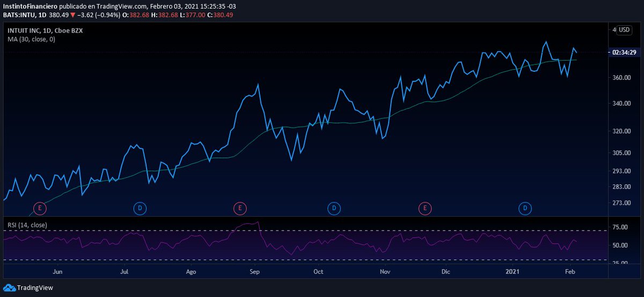The height and width of the screenshot is (297, 644).
Task: Click the 320.00 price axis label
Action: (621, 131)
